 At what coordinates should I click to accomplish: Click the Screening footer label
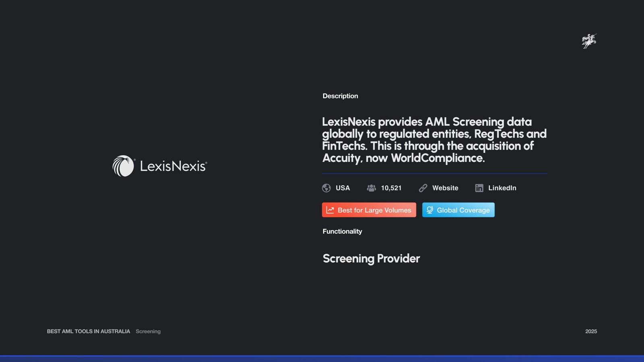[148, 331]
